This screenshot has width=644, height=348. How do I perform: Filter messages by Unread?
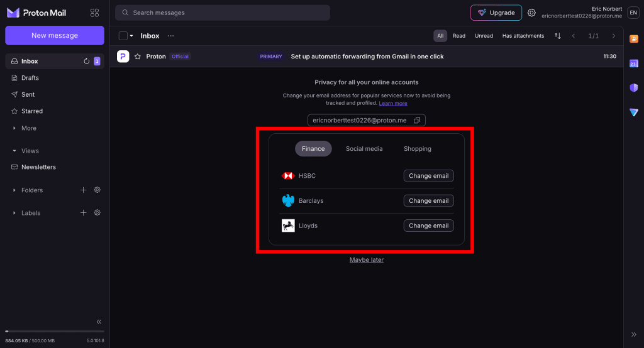click(484, 36)
